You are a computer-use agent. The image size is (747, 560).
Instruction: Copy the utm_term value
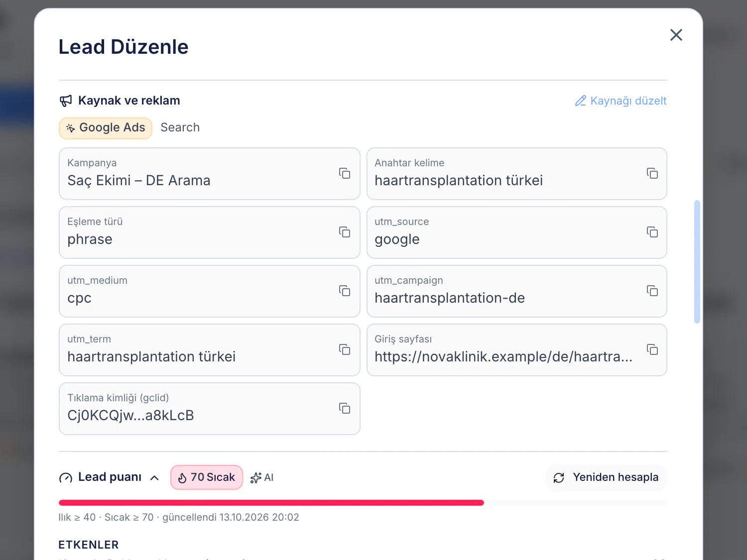tap(345, 349)
